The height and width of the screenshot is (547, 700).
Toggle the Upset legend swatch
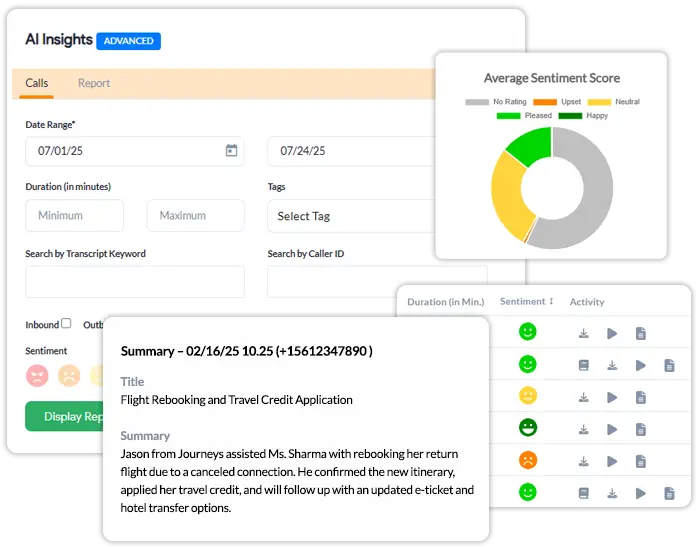[545, 102]
